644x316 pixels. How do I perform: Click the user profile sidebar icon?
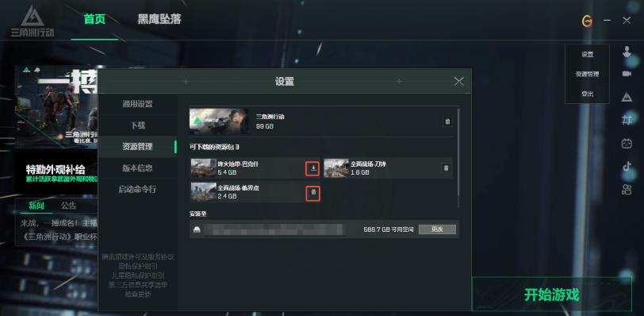click(627, 52)
